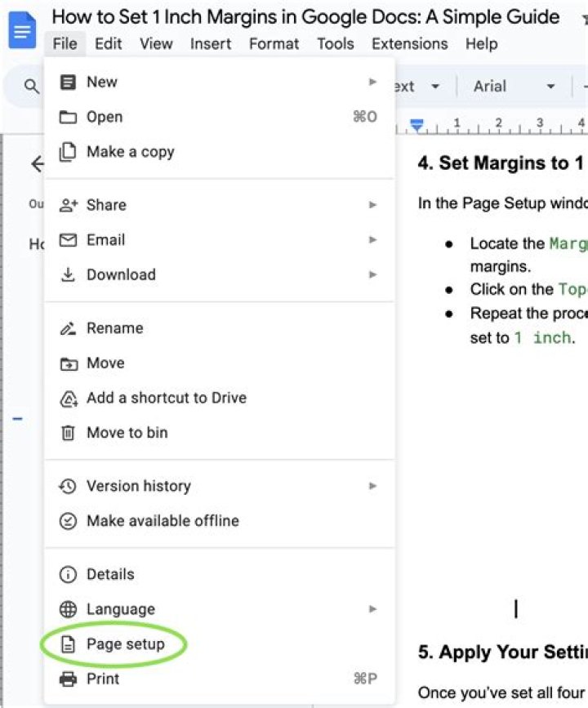Click the Language globe icon
The width and height of the screenshot is (588, 708).
pyautogui.click(x=66, y=609)
